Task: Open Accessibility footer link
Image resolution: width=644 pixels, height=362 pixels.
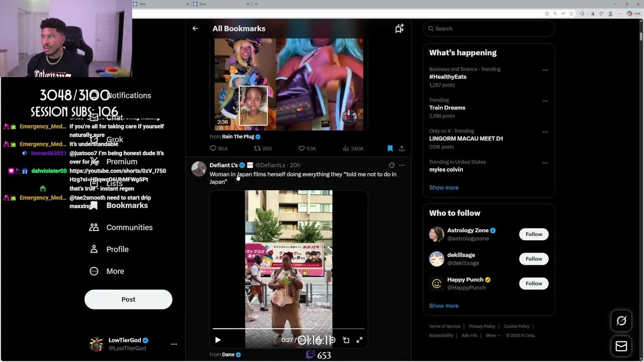Action: tap(441, 335)
